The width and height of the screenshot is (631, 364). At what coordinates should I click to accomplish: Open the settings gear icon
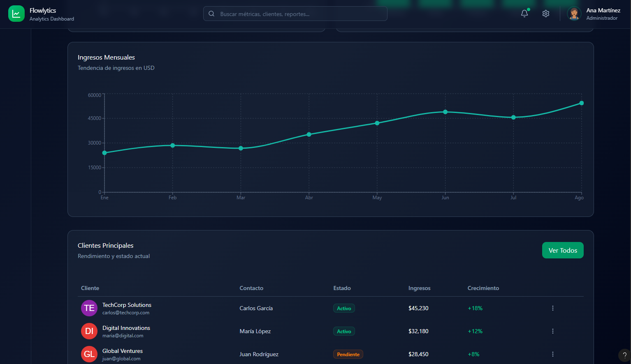[x=546, y=14]
